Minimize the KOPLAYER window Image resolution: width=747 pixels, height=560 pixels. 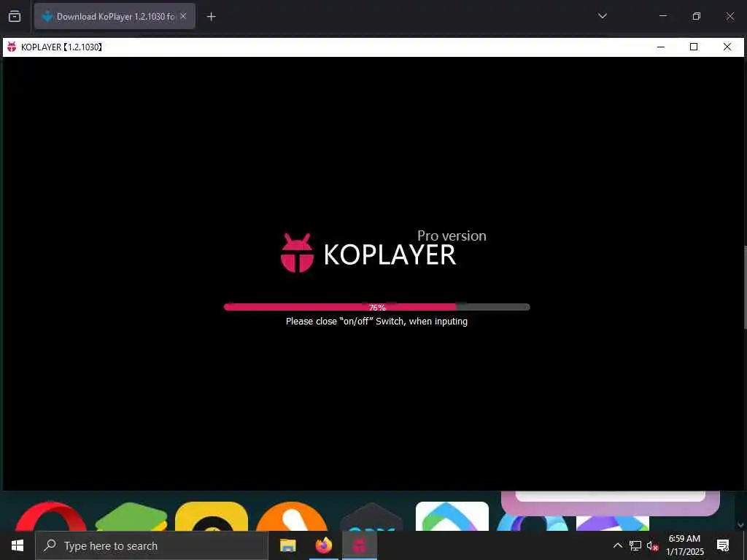coord(661,47)
